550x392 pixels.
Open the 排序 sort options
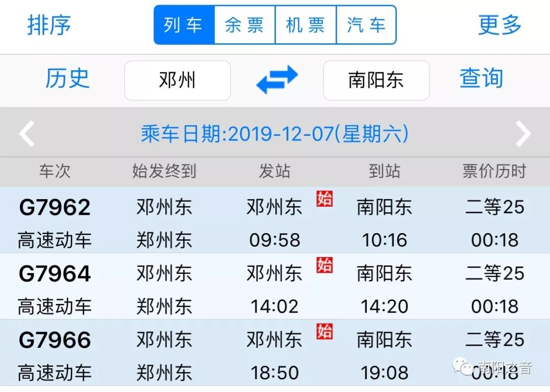pos(49,25)
